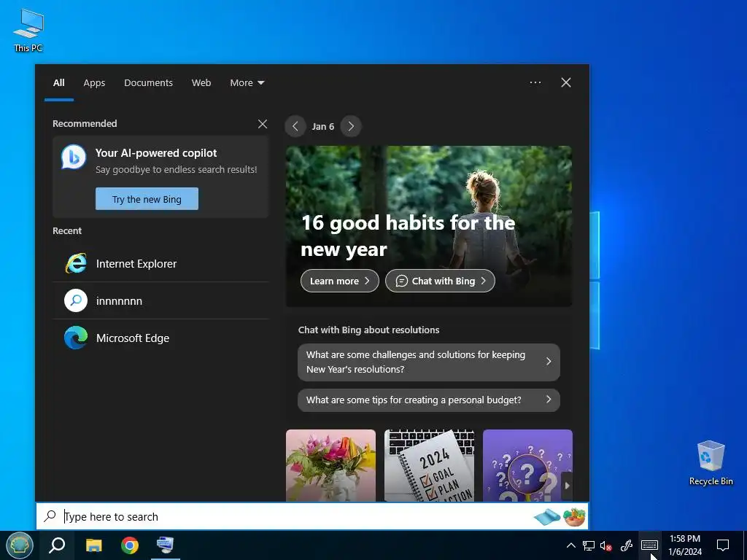Click the yoga mat and fruit icon in search box
Screen dimensions: 747x560
560,517
